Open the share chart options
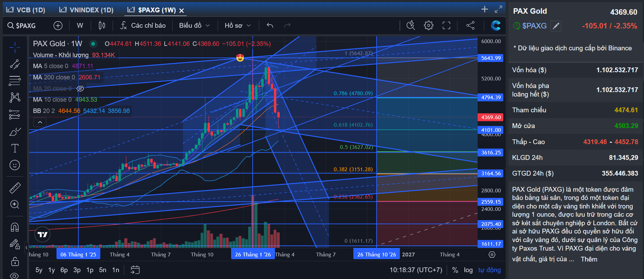The width and height of the screenshot is (644, 279). [x=470, y=25]
